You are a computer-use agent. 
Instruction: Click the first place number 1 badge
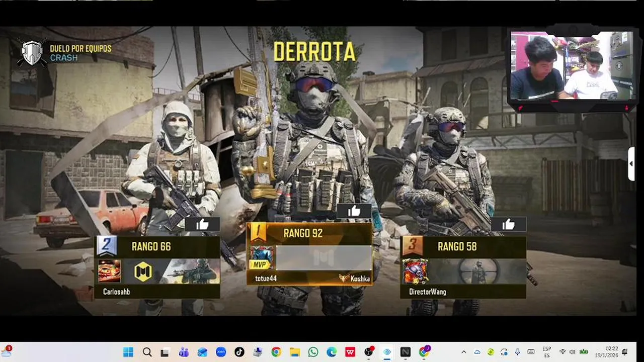pyautogui.click(x=258, y=232)
